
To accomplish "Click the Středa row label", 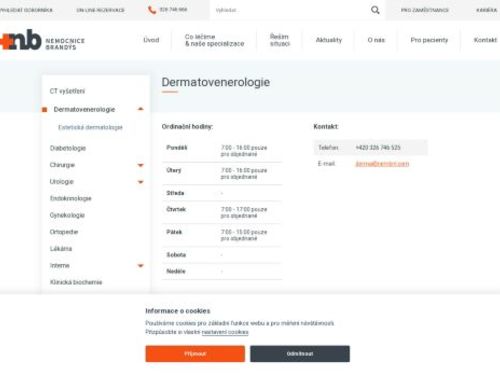I will click(175, 193).
